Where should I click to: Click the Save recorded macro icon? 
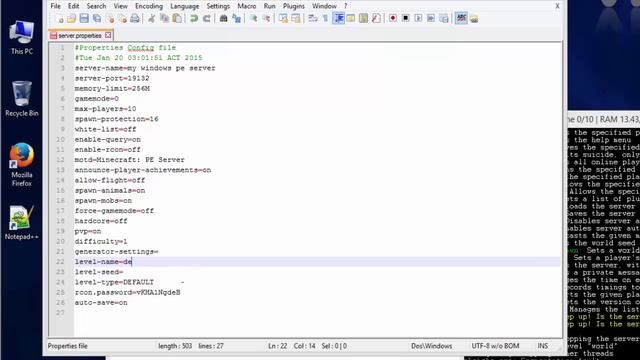click(444, 18)
